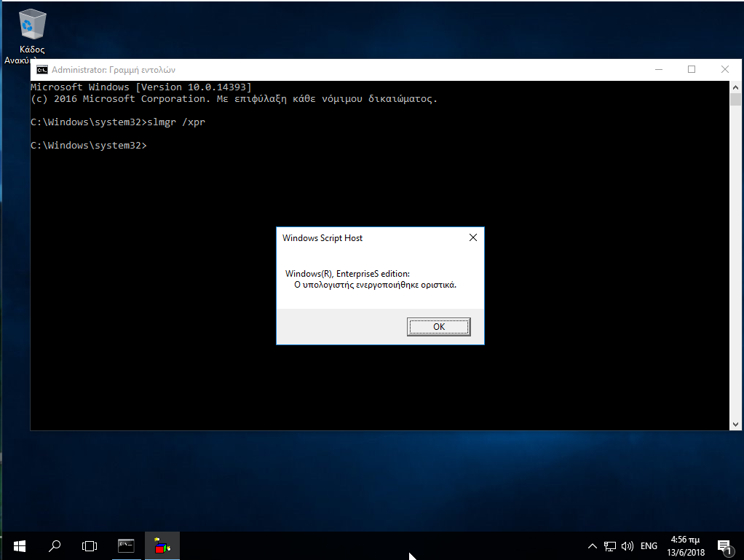The height and width of the screenshot is (560, 744).
Task: Click the command prompt scroll up arrow
Action: click(735, 87)
